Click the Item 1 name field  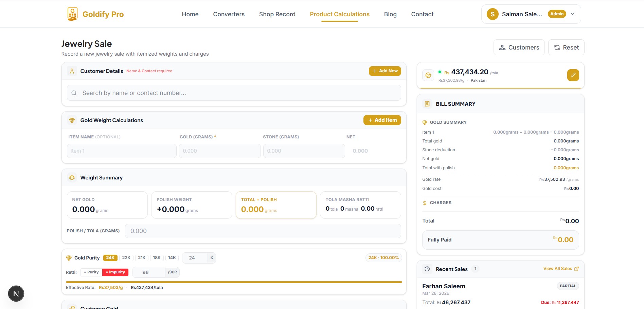coord(122,151)
